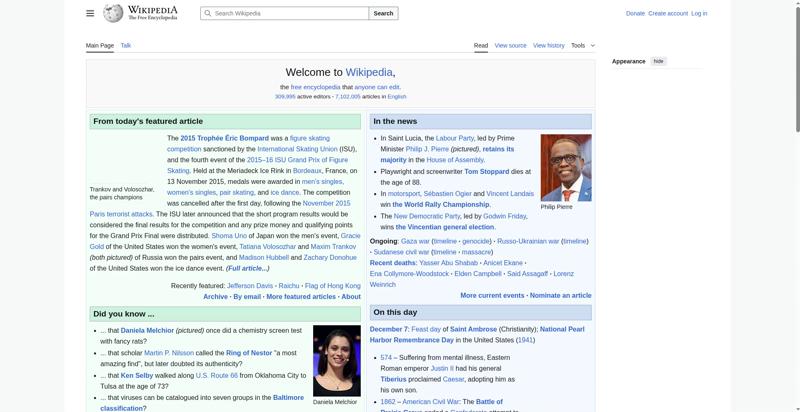This screenshot has width=800, height=412.
Task: Click the Wikipedia globe logo
Action: (x=114, y=13)
